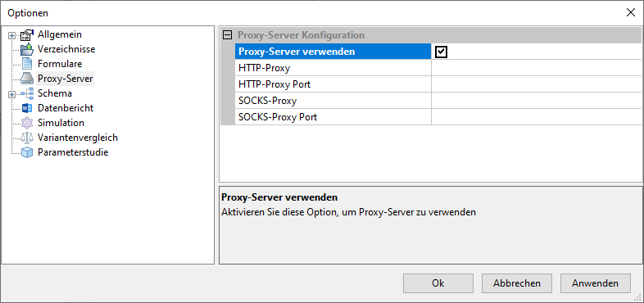Click the SOCKS-Proxy Port value field
This screenshot has width=644, height=303.
(537, 116)
